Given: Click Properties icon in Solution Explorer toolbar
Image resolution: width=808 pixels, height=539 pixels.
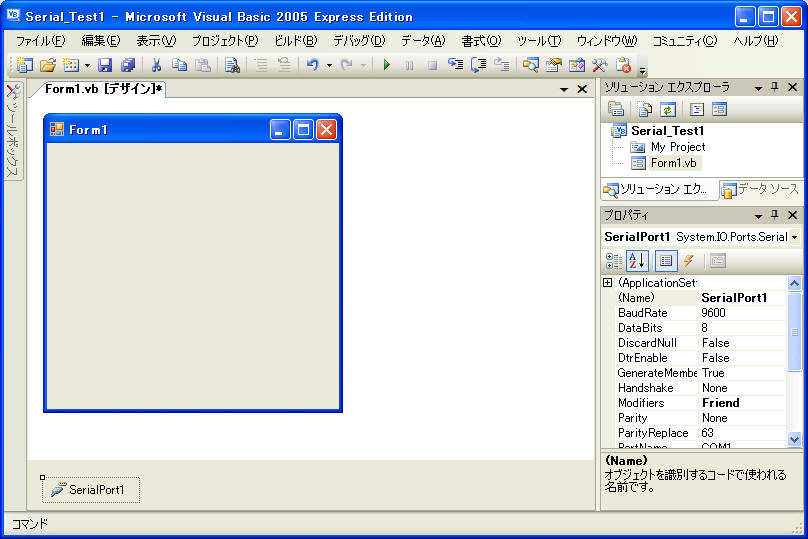Looking at the screenshot, I should coord(616,109).
